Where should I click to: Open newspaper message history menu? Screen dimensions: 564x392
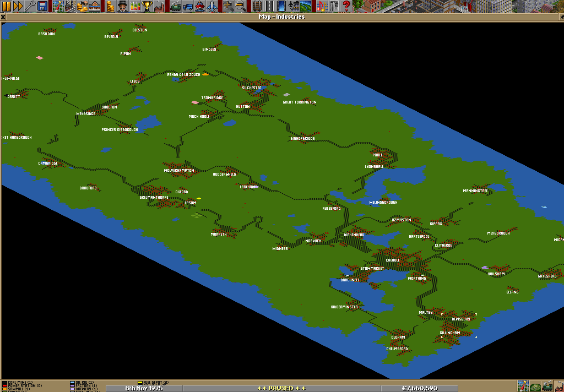[x=334, y=6]
